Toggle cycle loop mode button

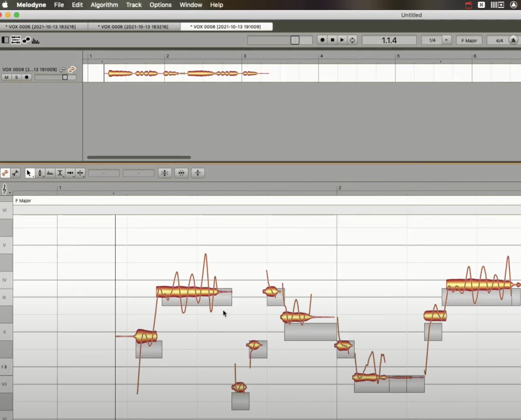click(x=352, y=40)
